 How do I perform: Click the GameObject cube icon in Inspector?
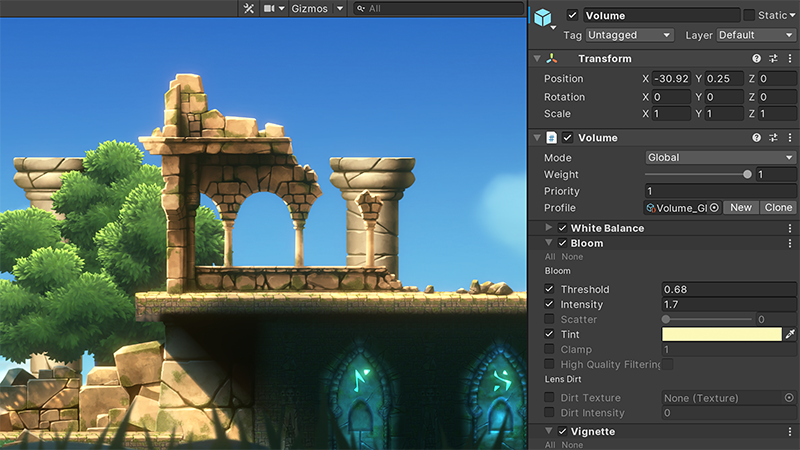pyautogui.click(x=543, y=18)
